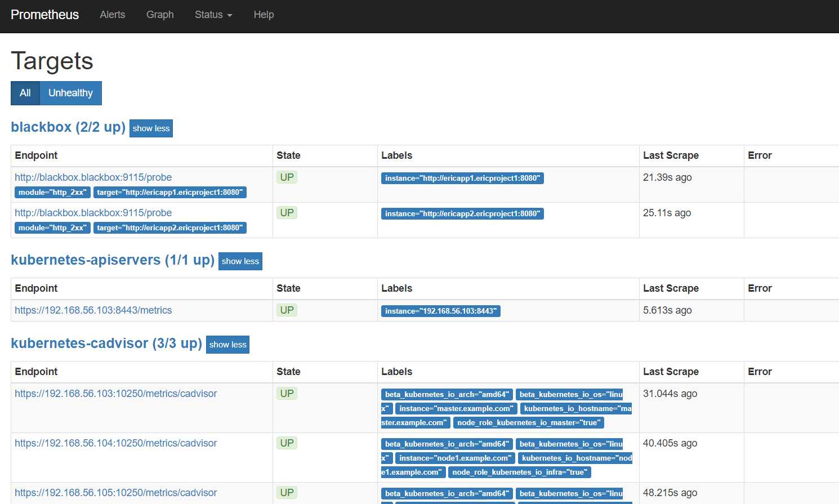Click beta_kubernetes_io_arch="amd64" label in master row
Image resolution: width=839 pixels, height=504 pixels.
[447, 395]
